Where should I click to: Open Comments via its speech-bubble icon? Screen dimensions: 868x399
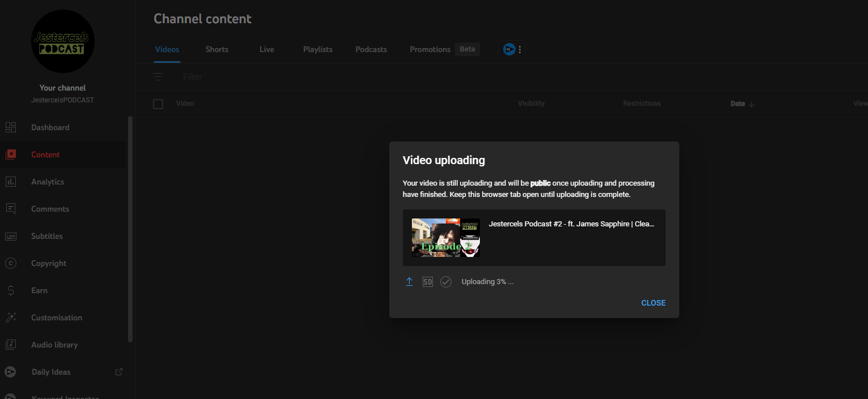click(10, 209)
